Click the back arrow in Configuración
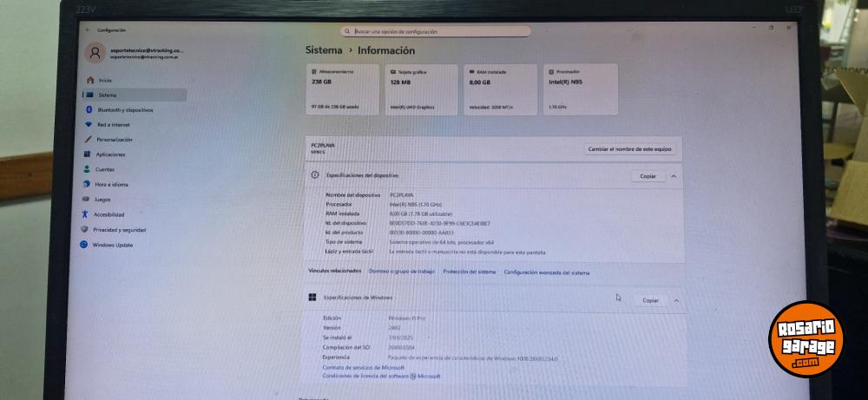Viewport: 868px width, 400px height. coord(89,30)
